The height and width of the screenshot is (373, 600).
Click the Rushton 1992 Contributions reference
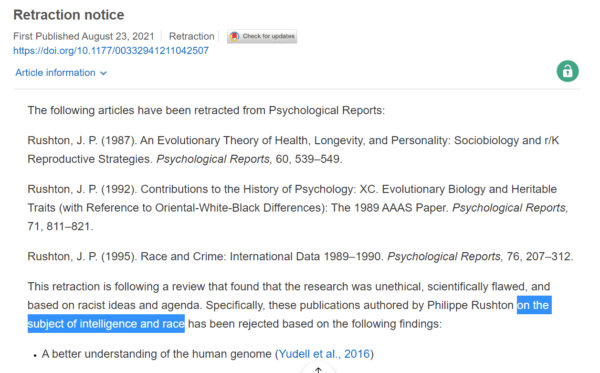pyautogui.click(x=298, y=208)
